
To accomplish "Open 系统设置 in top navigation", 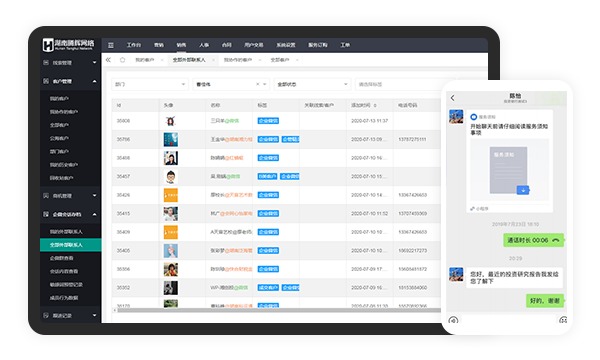I will point(286,45).
